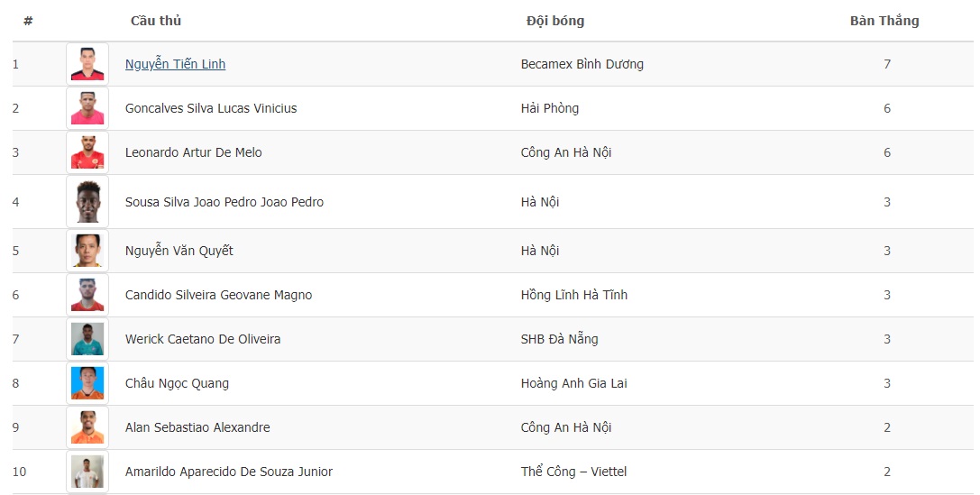Click Werick Caetano De Oliveira's photo

(87, 339)
